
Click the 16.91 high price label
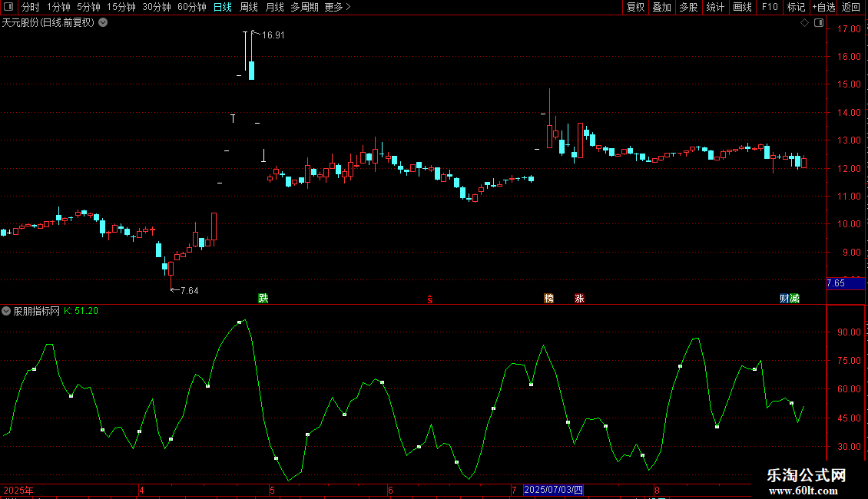(273, 35)
